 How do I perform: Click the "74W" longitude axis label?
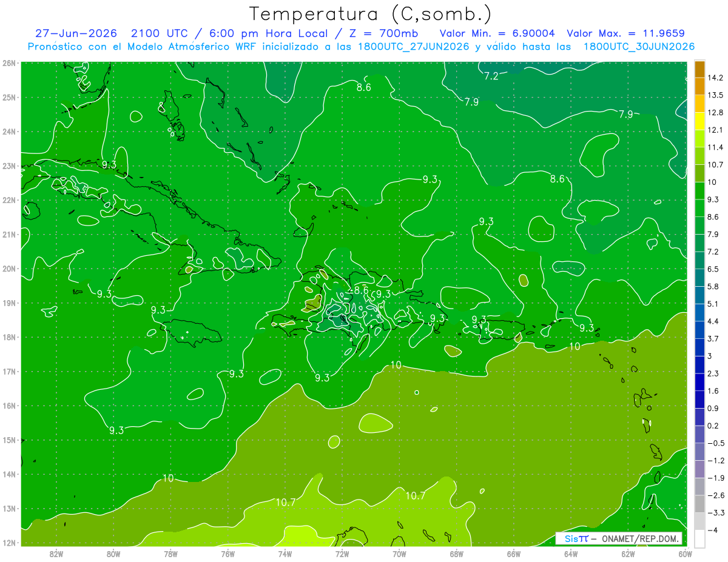pyautogui.click(x=285, y=554)
